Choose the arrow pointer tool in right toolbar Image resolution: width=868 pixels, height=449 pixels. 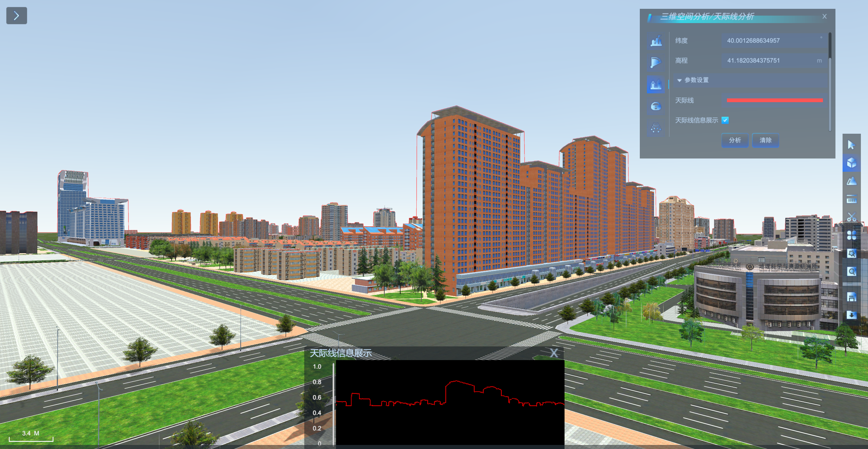coord(851,145)
